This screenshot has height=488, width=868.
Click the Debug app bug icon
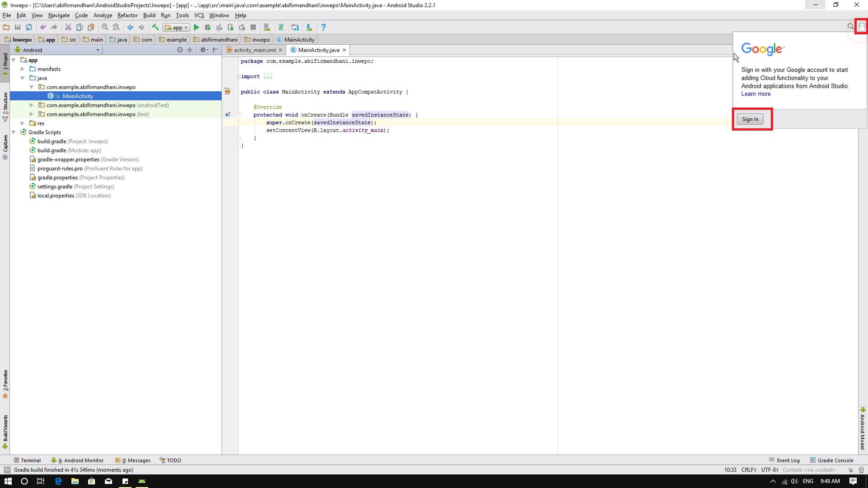pos(208,28)
